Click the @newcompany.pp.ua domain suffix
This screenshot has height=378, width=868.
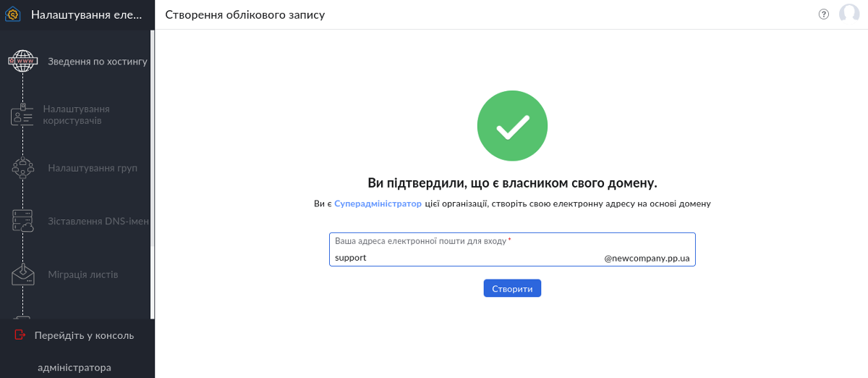(647, 258)
